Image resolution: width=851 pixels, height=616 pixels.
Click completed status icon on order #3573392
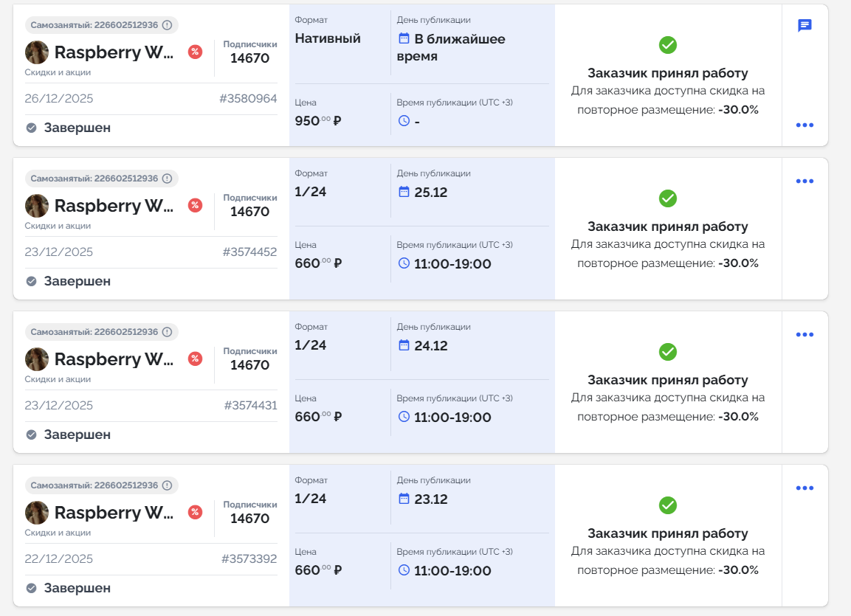coord(32,588)
